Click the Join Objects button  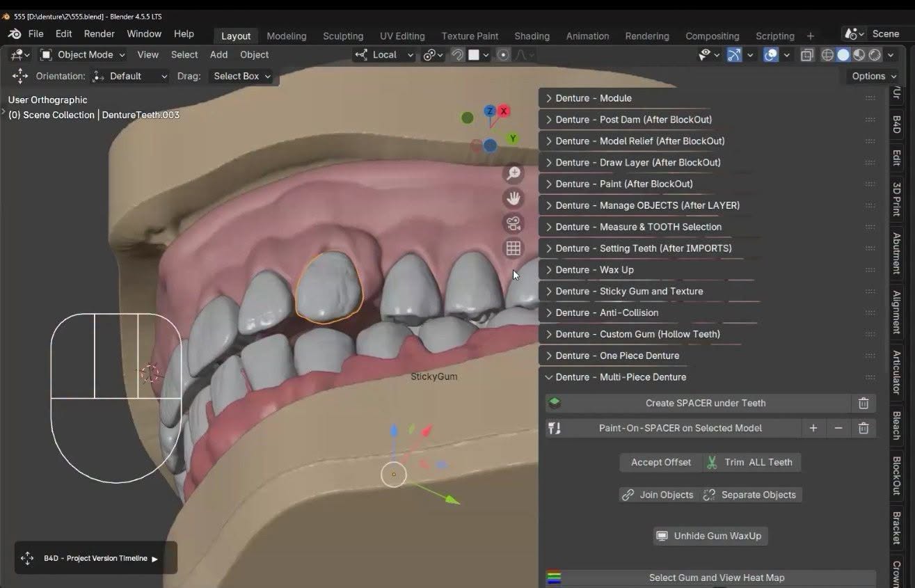tap(659, 495)
